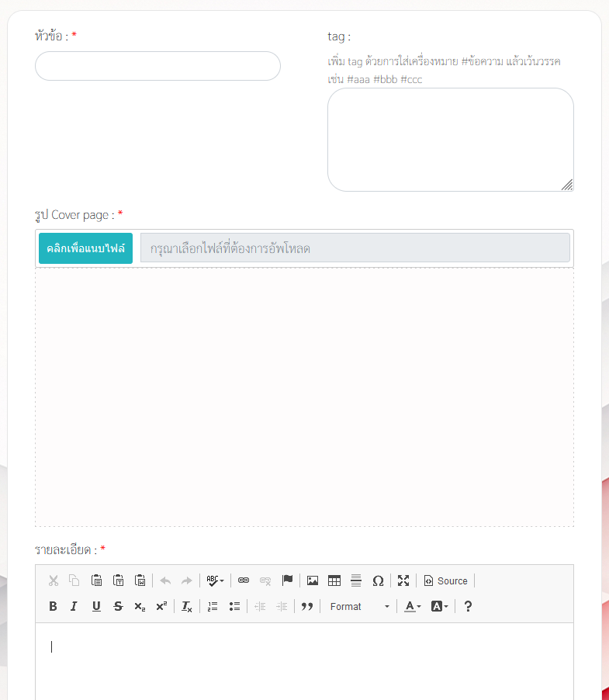Click the teal attach file button
The height and width of the screenshot is (700, 609).
tap(85, 248)
